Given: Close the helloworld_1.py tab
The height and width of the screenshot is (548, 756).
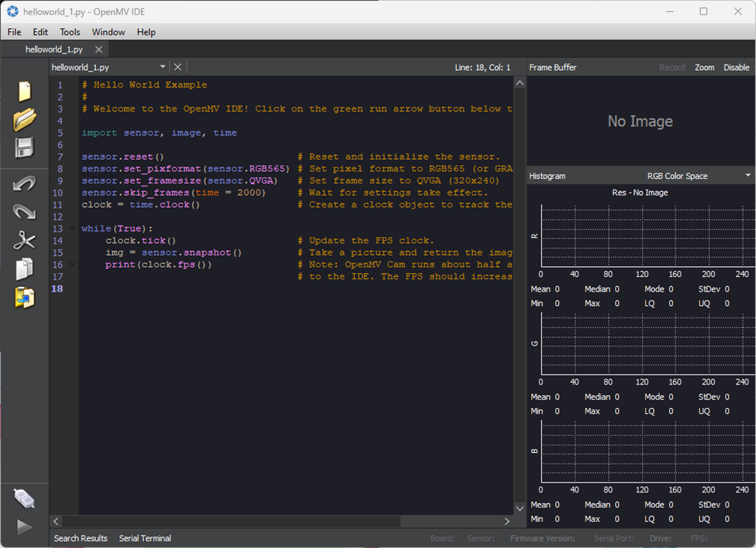Looking at the screenshot, I should click(x=99, y=49).
